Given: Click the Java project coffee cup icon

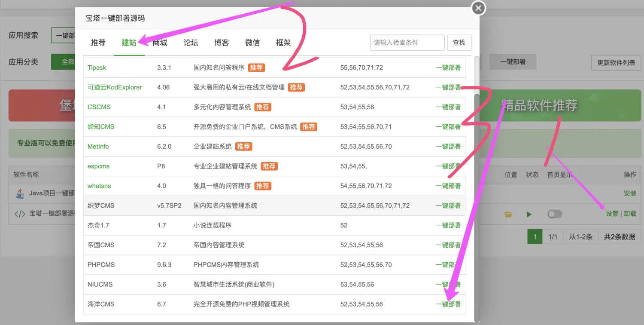Looking at the screenshot, I should coord(20,193).
